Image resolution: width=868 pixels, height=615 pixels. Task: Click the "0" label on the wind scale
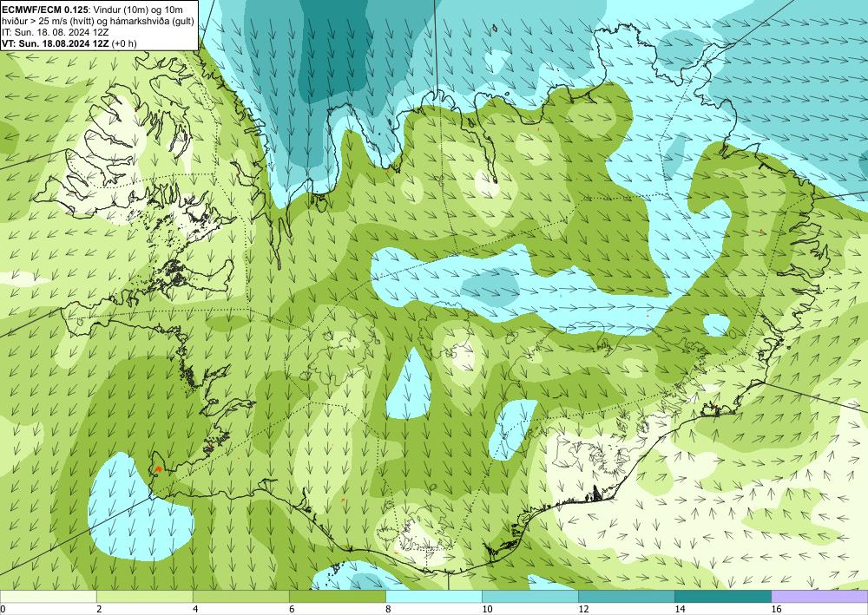click(x=3, y=609)
